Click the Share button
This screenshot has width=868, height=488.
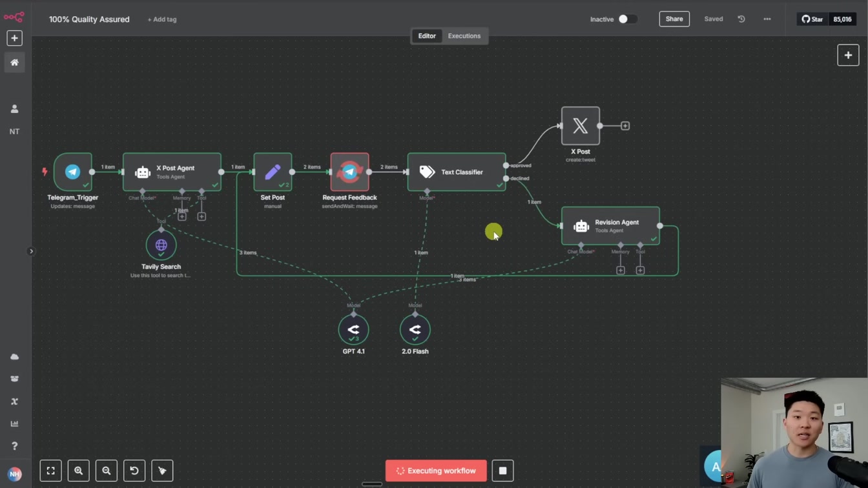[x=674, y=19]
